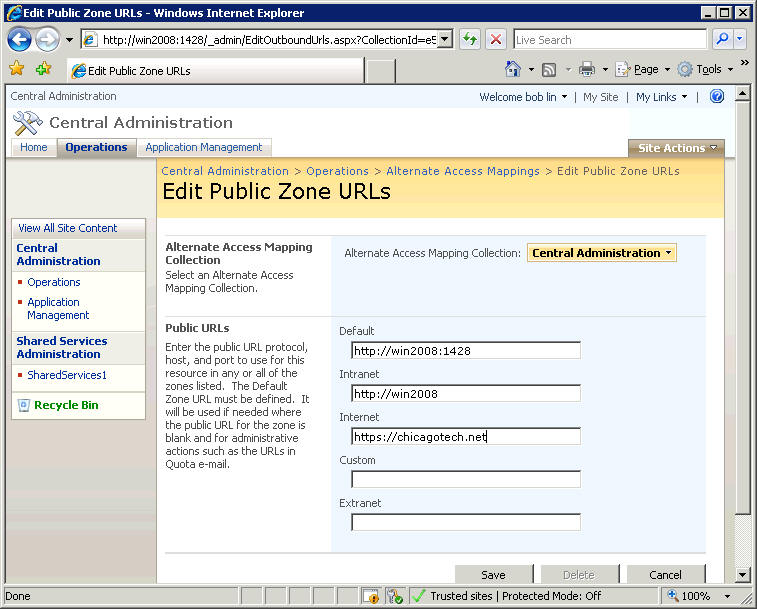Open the Welcome bob lin user menu
757x609 pixels.
click(523, 97)
